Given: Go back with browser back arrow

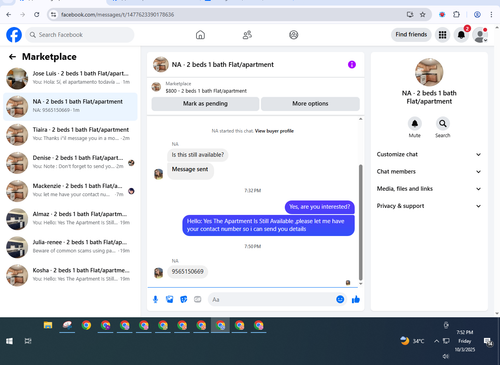Looking at the screenshot, I should click(x=9, y=15).
